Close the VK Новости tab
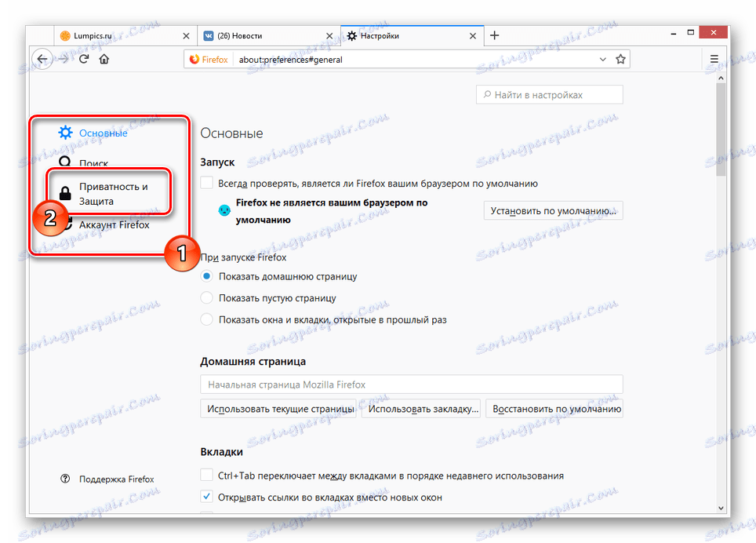The width and height of the screenshot is (756, 543). 329,35
